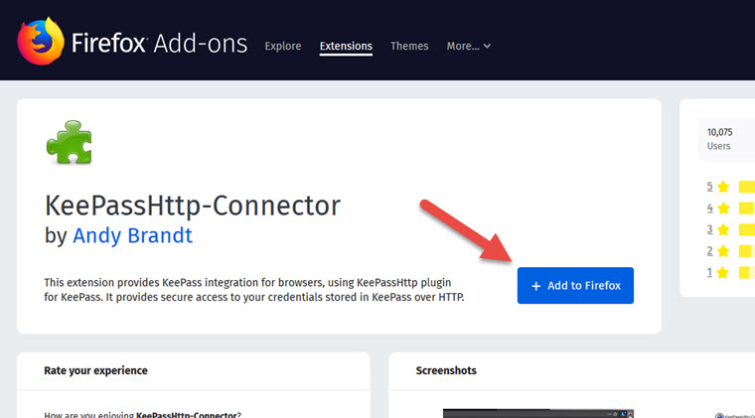Open the first screenshot thumbnail
755x418 pixels.
point(538,414)
